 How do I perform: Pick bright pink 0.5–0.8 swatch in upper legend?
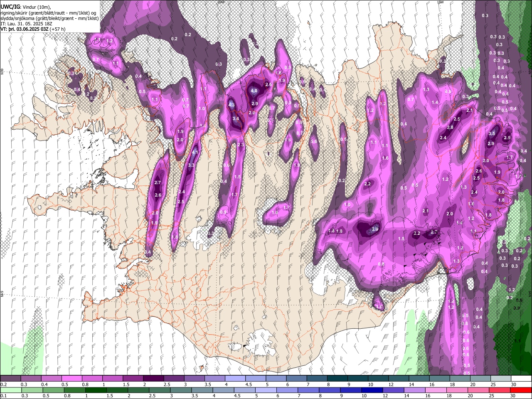click(x=71, y=379)
